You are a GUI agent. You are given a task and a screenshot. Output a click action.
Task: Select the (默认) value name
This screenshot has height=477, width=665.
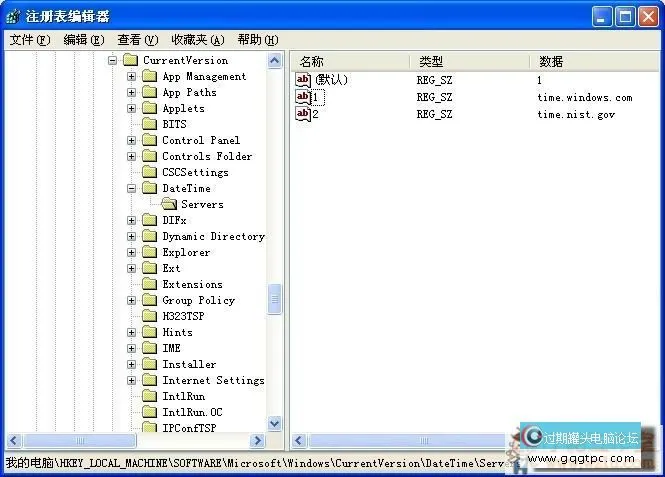[x=331, y=80]
